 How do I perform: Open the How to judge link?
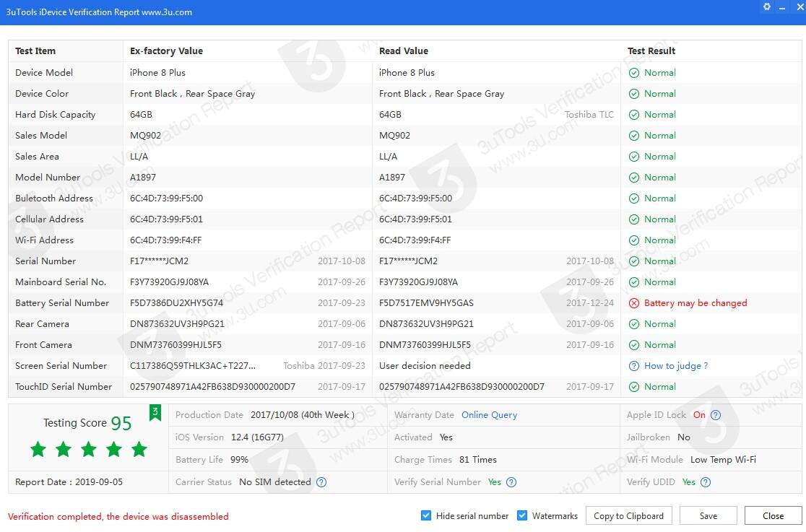[675, 366]
